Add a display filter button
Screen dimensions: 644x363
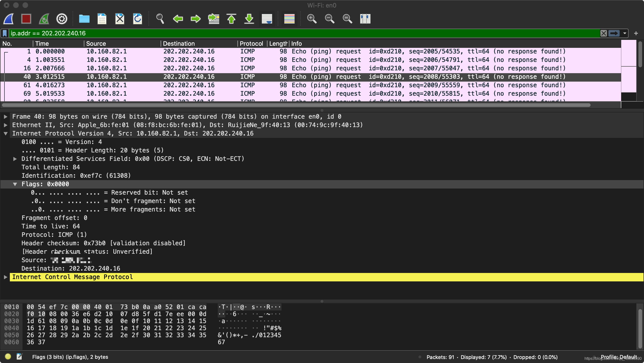[x=636, y=33]
